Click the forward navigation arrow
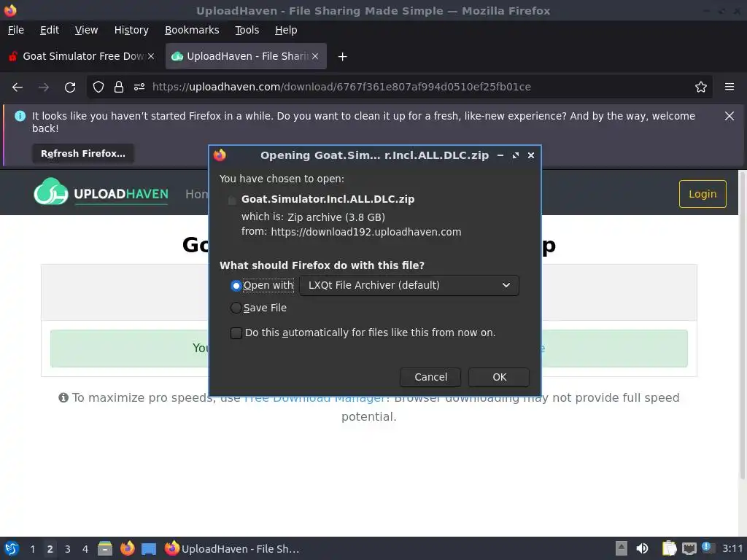The height and width of the screenshot is (560, 747). click(44, 87)
